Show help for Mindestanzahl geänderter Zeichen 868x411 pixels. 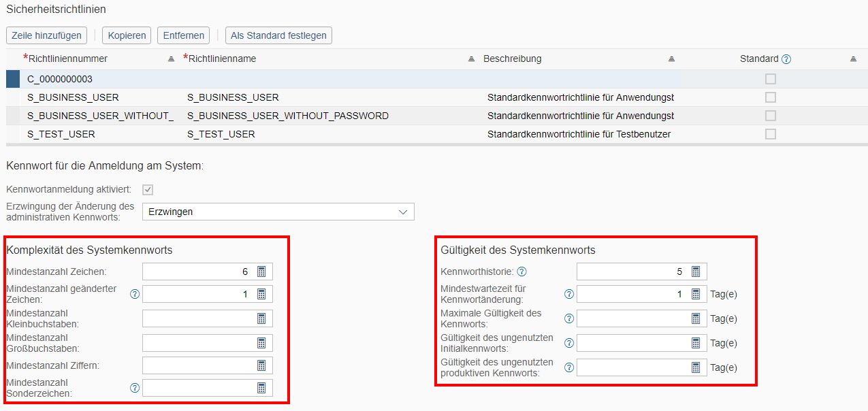(135, 295)
